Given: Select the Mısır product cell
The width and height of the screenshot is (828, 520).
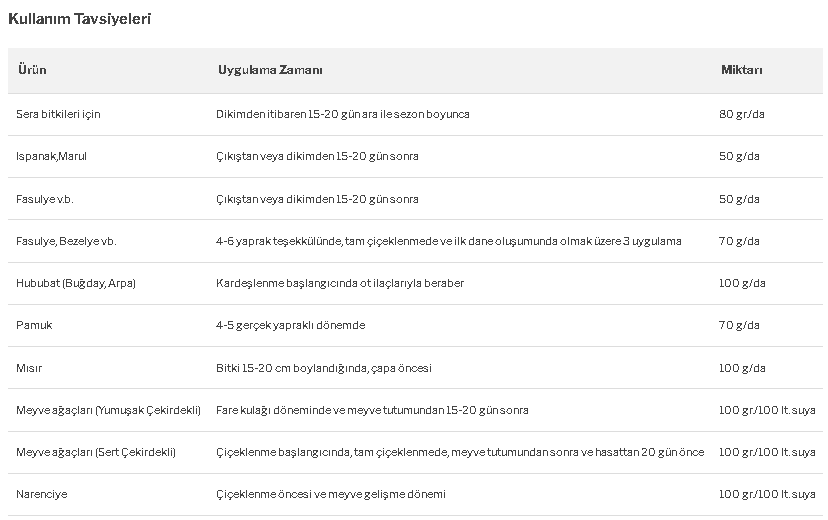Looking at the screenshot, I should (x=29, y=368).
